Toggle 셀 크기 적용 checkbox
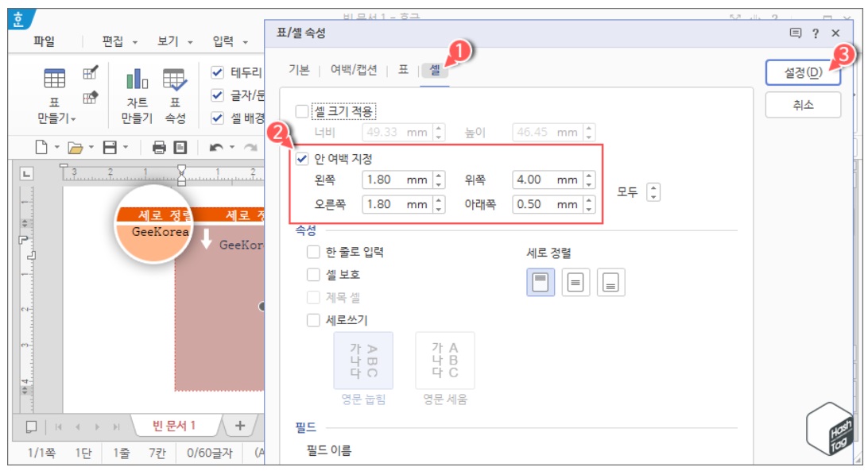This screenshot has width=868, height=471. tap(302, 111)
